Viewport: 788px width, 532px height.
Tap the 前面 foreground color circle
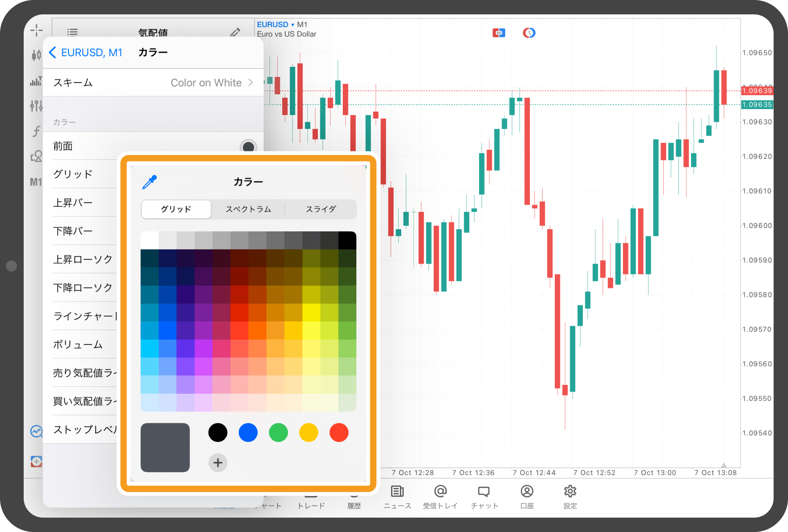click(x=248, y=147)
